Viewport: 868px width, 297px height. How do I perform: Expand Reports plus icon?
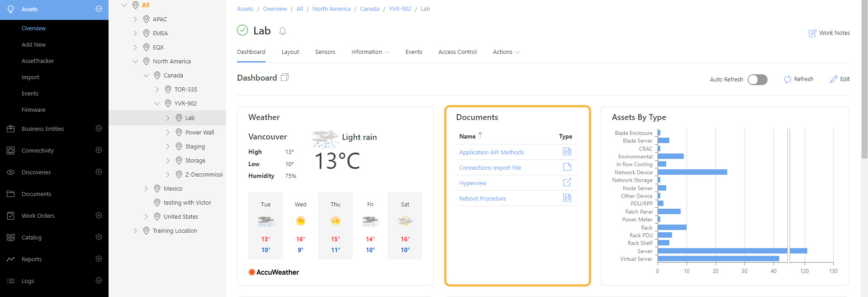(99, 259)
